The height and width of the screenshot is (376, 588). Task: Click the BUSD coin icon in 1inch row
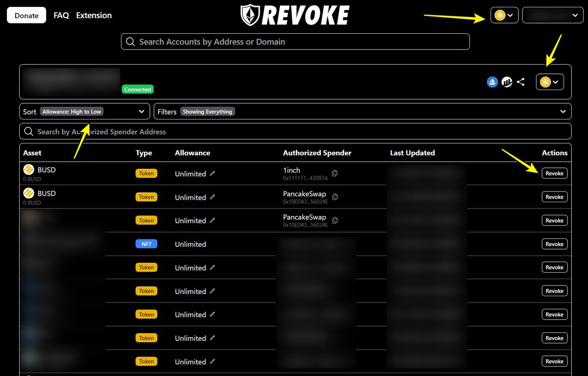[28, 170]
